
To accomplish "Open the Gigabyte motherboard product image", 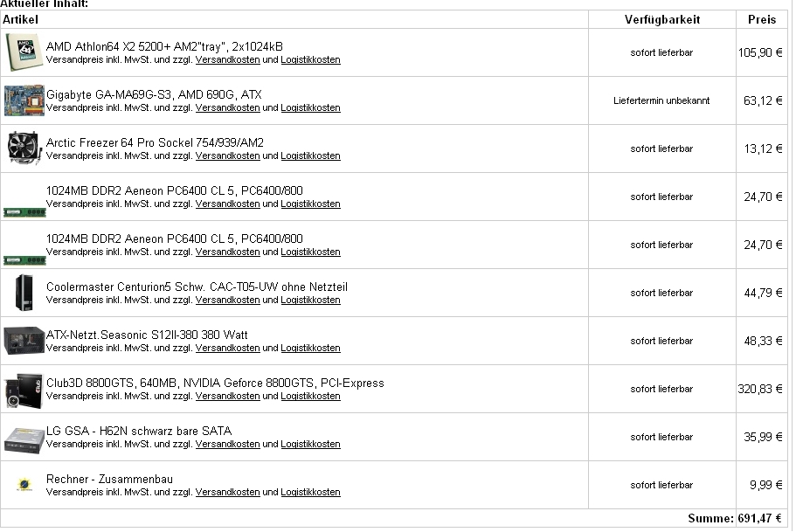I will pos(24,100).
